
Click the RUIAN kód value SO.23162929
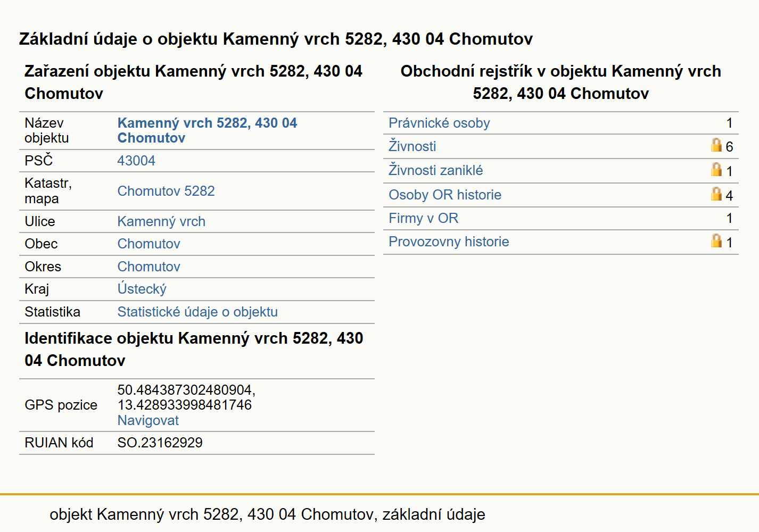coord(160,443)
